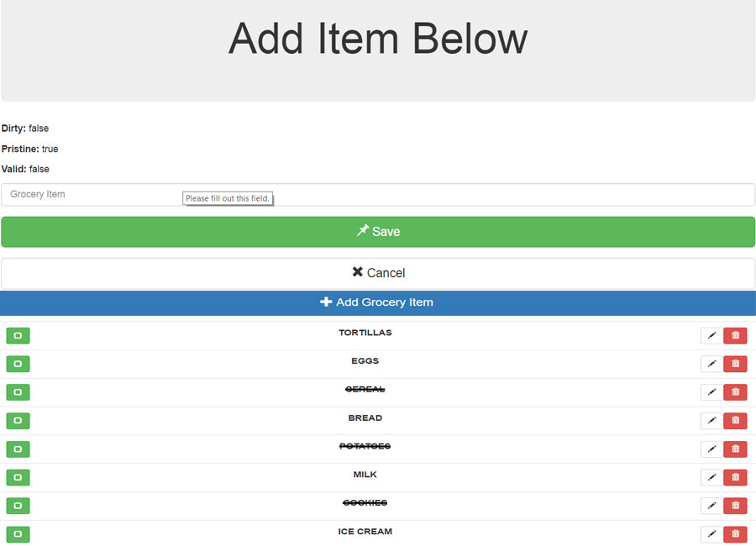Image resolution: width=756 pixels, height=546 pixels.
Task: Delete TORTILLAS with its red trash button
Action: tap(735, 335)
